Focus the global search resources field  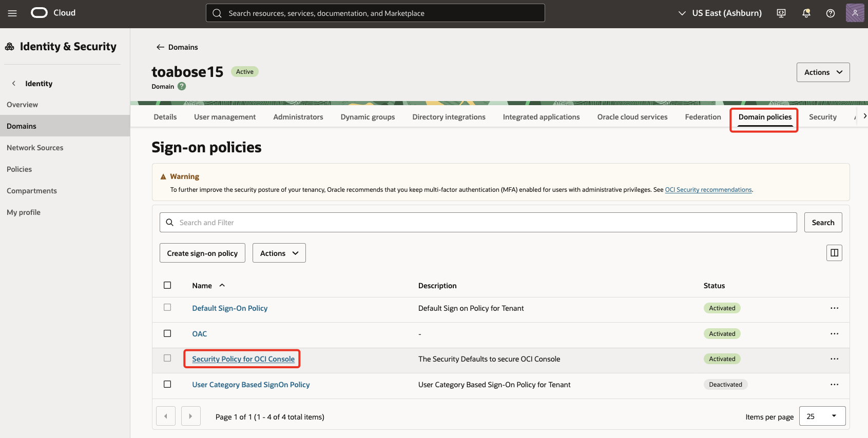[375, 13]
